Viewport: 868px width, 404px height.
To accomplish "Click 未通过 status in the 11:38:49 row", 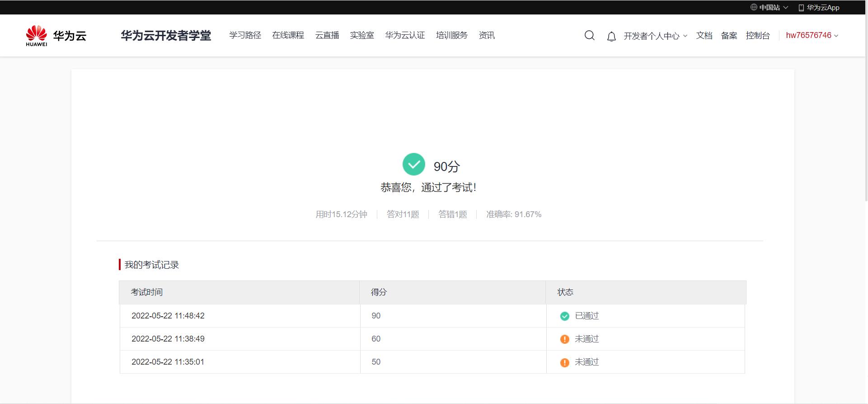I will [586, 339].
